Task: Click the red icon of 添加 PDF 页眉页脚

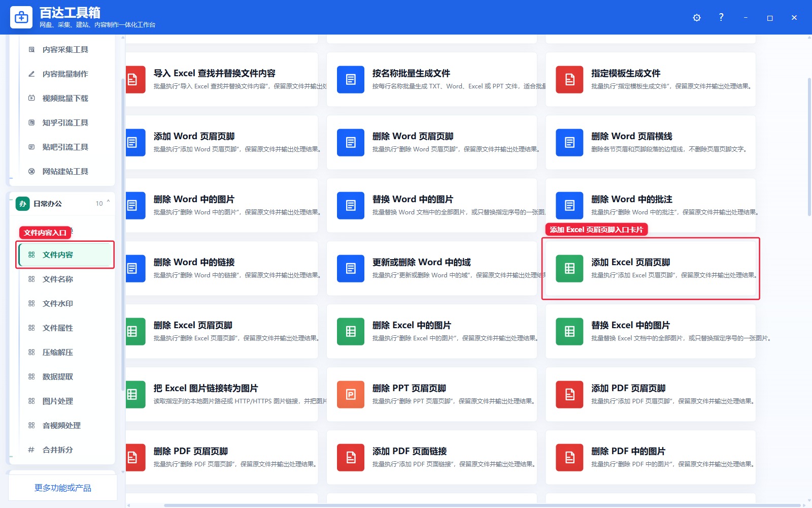Action: 569,395
